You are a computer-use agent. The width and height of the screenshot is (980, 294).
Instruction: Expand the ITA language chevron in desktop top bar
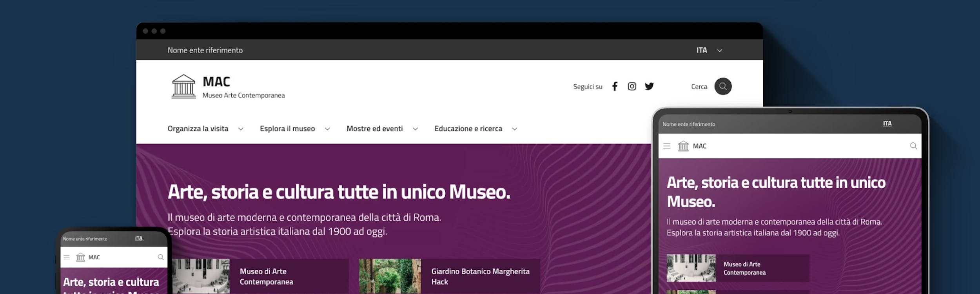(719, 51)
